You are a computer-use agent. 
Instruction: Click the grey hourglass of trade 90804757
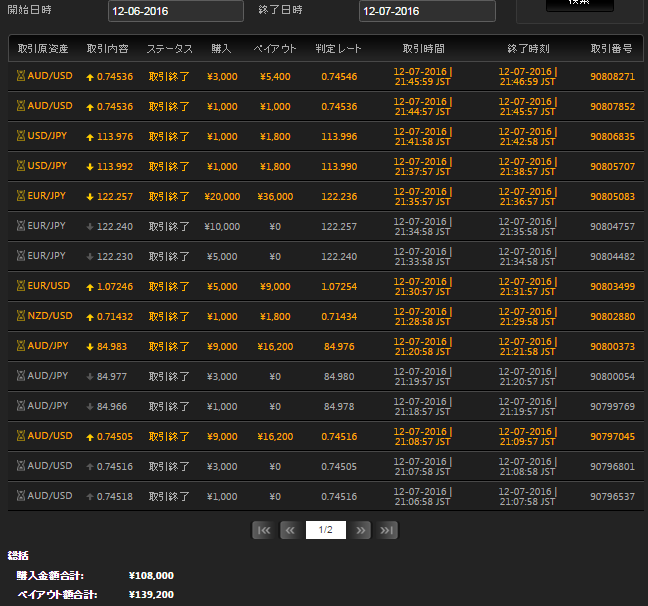pos(20,226)
